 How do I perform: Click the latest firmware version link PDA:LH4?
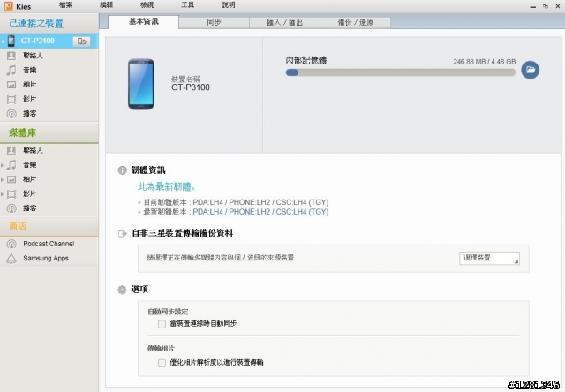[x=260, y=212]
